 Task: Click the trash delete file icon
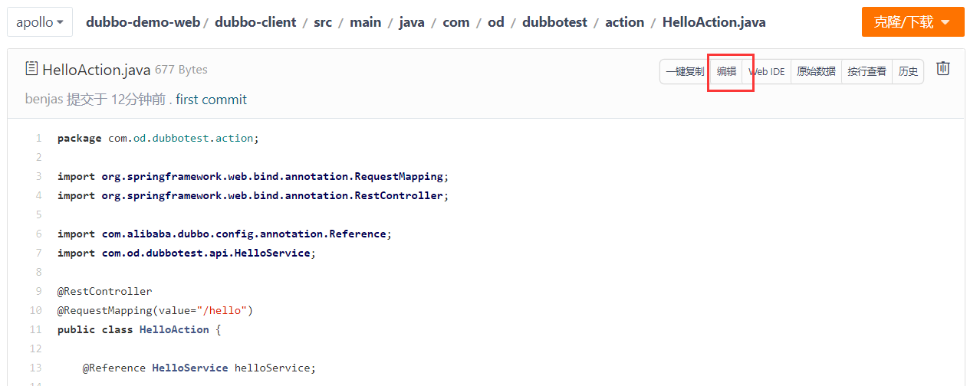pos(943,69)
